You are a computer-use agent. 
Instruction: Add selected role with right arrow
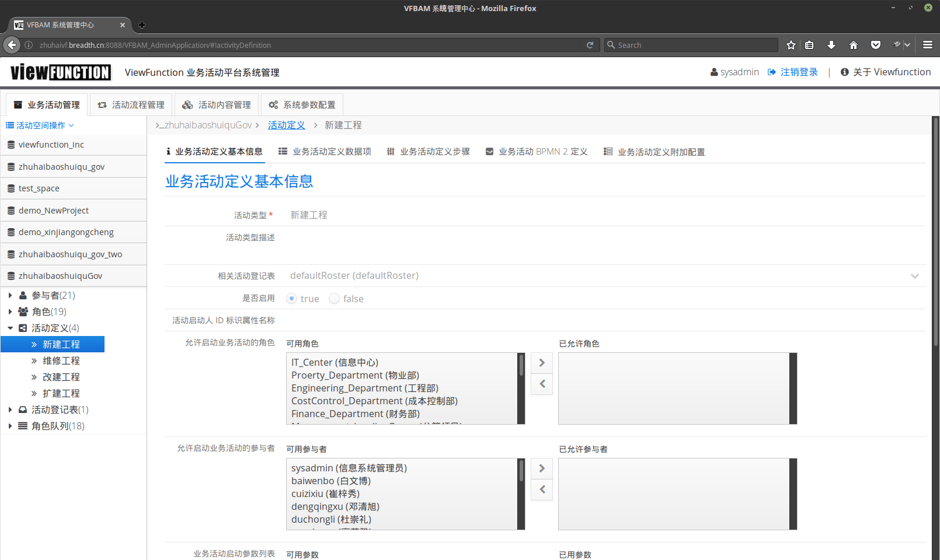[542, 363]
